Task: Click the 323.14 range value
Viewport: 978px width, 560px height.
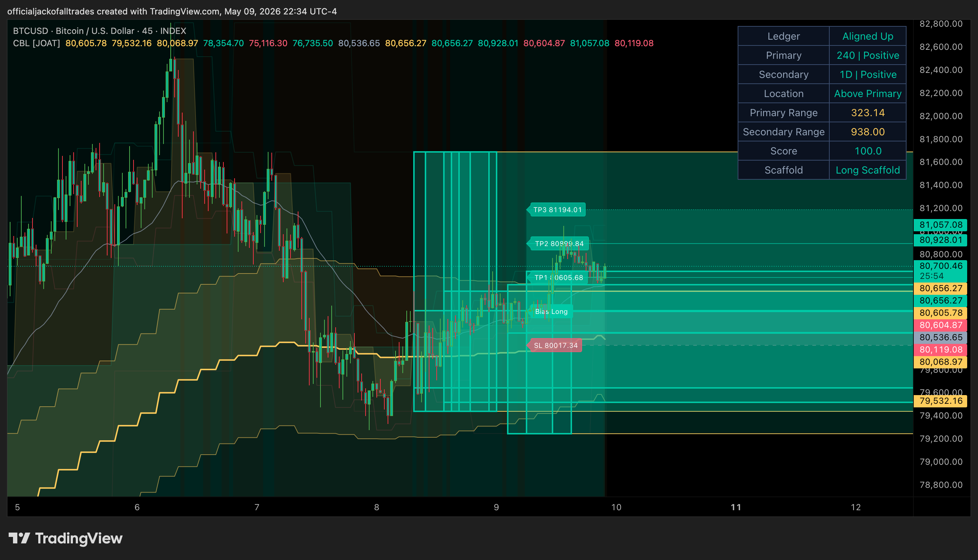Action: (868, 113)
